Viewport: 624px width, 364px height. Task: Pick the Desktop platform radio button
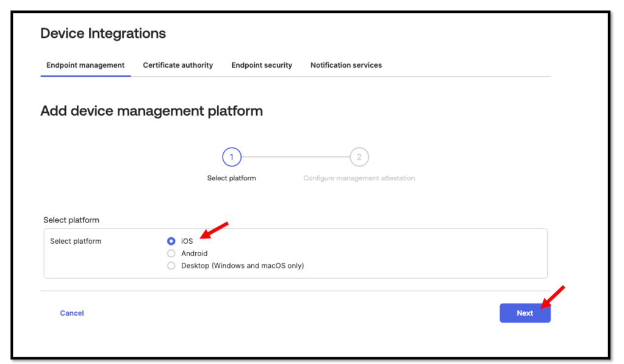point(171,266)
